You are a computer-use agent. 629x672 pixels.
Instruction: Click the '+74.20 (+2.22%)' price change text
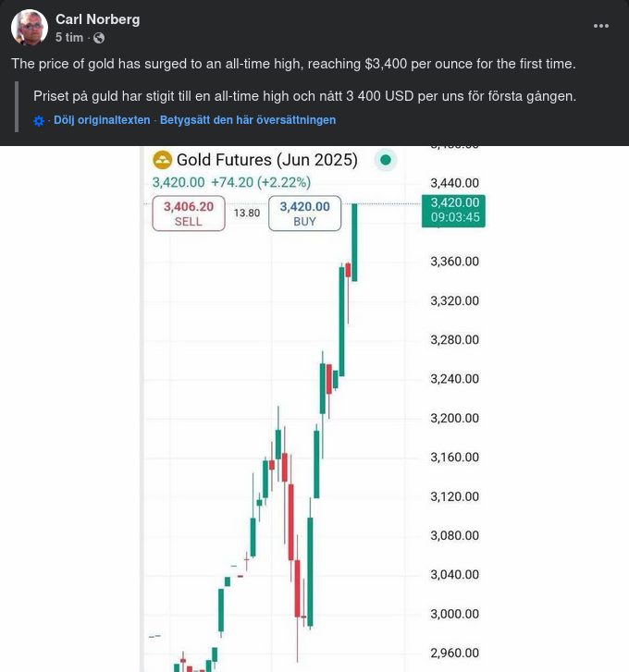[x=261, y=182]
